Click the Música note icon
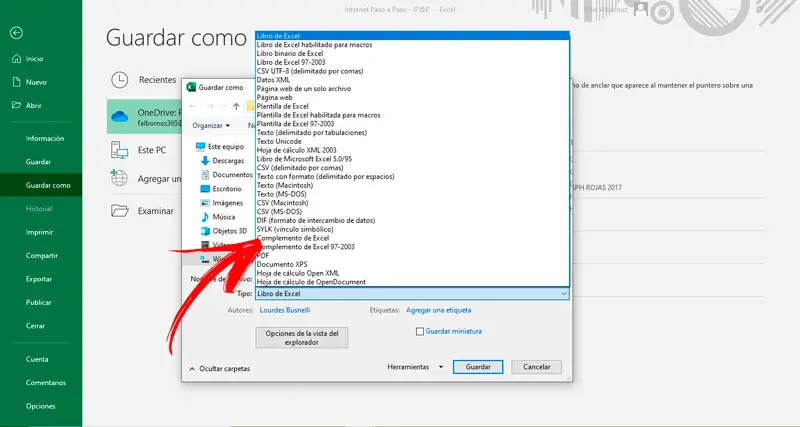This screenshot has height=427, width=800. [x=205, y=217]
